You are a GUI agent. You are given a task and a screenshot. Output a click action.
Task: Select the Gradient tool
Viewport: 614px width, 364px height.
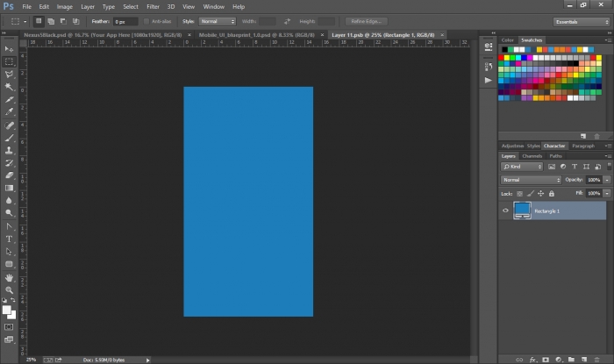coord(9,188)
